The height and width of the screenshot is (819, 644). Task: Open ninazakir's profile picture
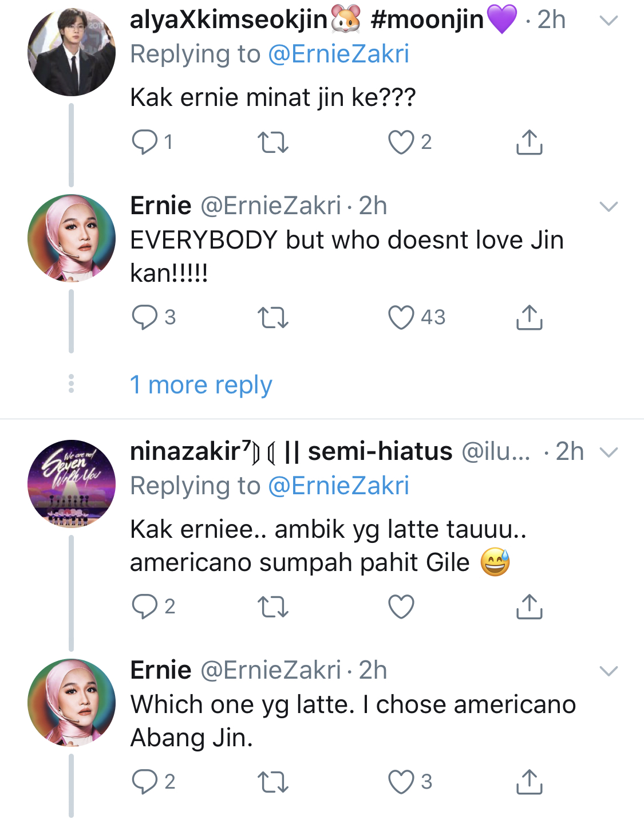(x=72, y=484)
